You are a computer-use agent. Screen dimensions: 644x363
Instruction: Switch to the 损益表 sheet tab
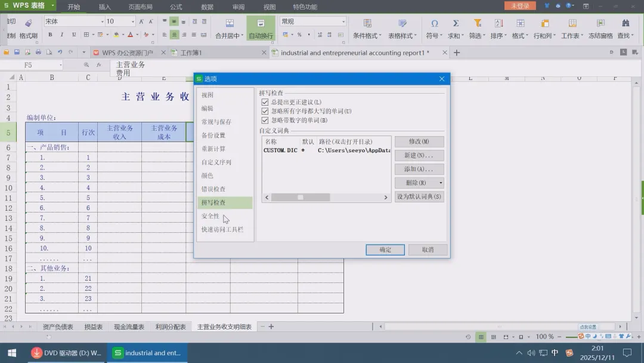93,327
